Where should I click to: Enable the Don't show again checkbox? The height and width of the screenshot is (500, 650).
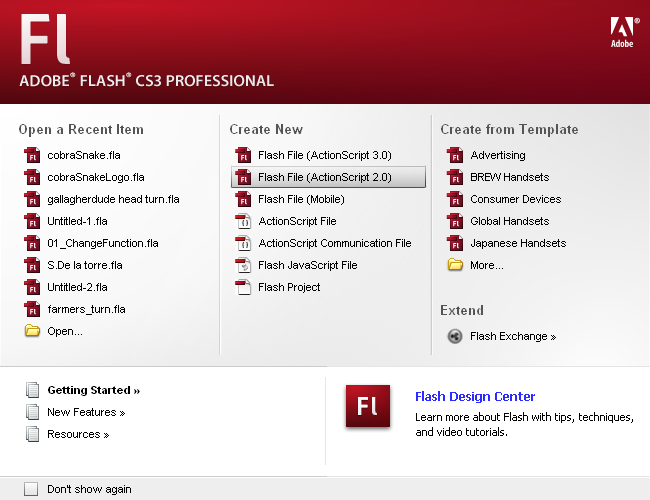31,489
